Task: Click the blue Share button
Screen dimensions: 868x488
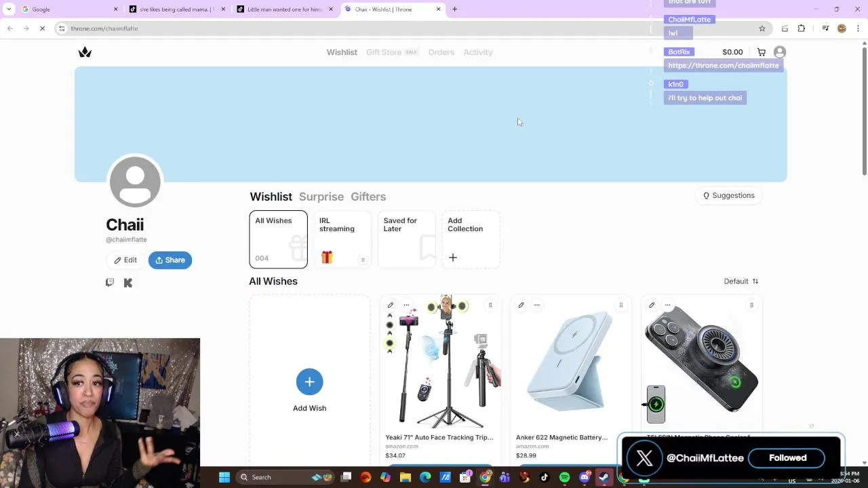Action: click(x=170, y=260)
